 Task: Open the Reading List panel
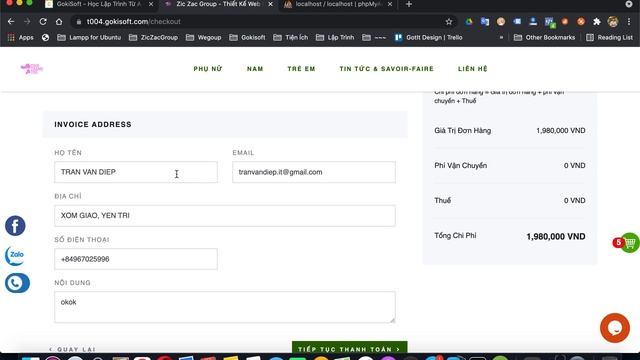pyautogui.click(x=609, y=38)
